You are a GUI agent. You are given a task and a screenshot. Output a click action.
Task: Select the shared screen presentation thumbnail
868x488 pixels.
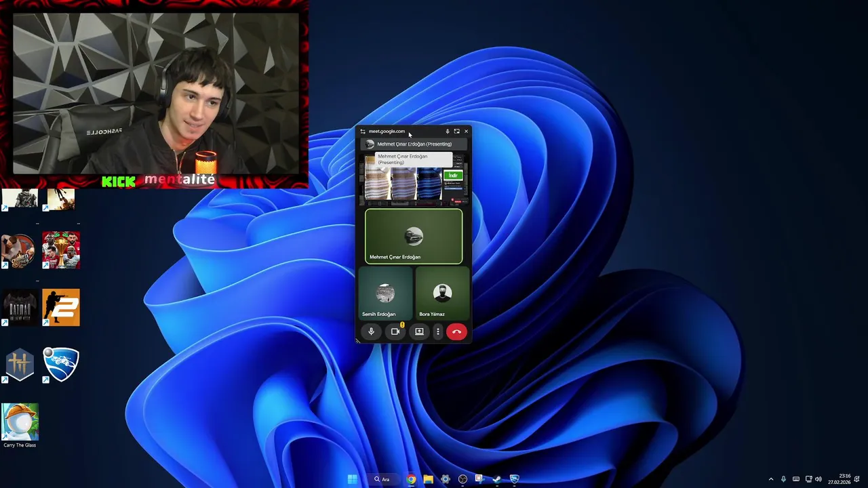414,179
